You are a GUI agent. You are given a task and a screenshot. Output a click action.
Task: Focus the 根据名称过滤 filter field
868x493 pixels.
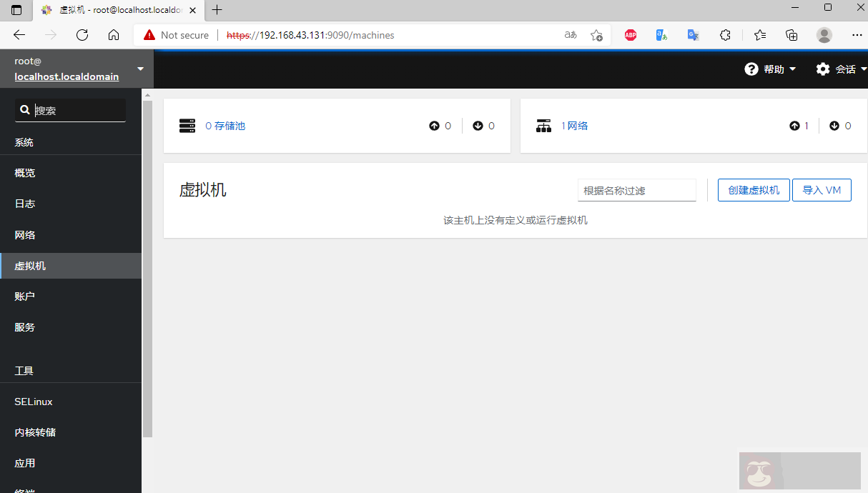tap(636, 191)
